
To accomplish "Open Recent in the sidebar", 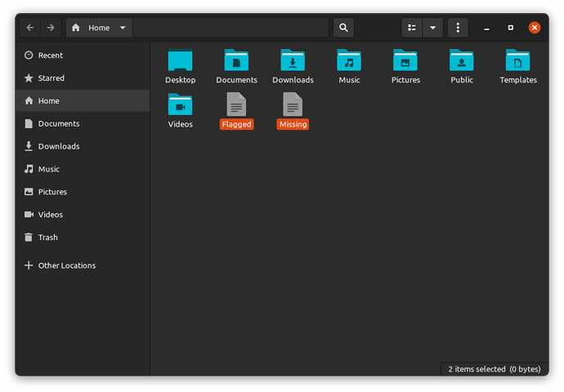I will click(83, 56).
